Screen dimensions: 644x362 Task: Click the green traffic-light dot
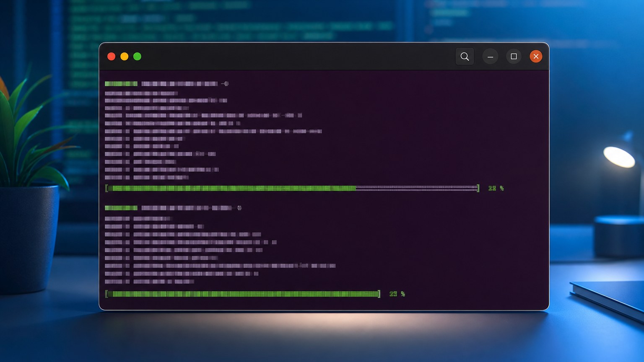coord(137,57)
